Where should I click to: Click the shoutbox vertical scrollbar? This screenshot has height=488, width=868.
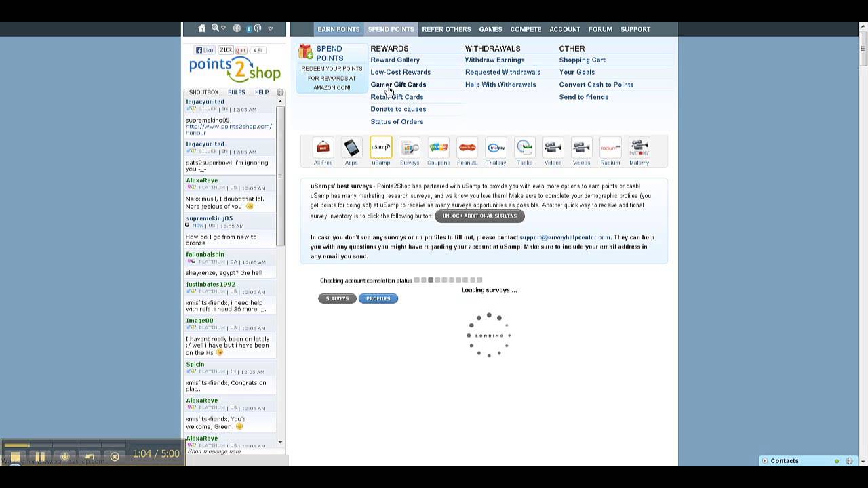tap(280, 176)
